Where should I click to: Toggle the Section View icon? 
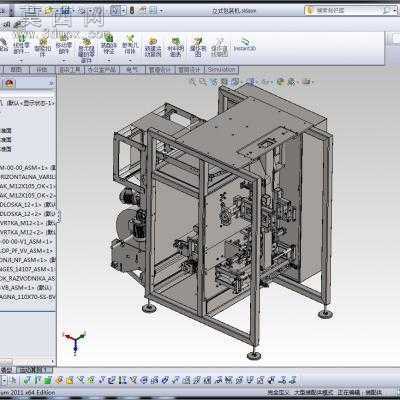225,81
